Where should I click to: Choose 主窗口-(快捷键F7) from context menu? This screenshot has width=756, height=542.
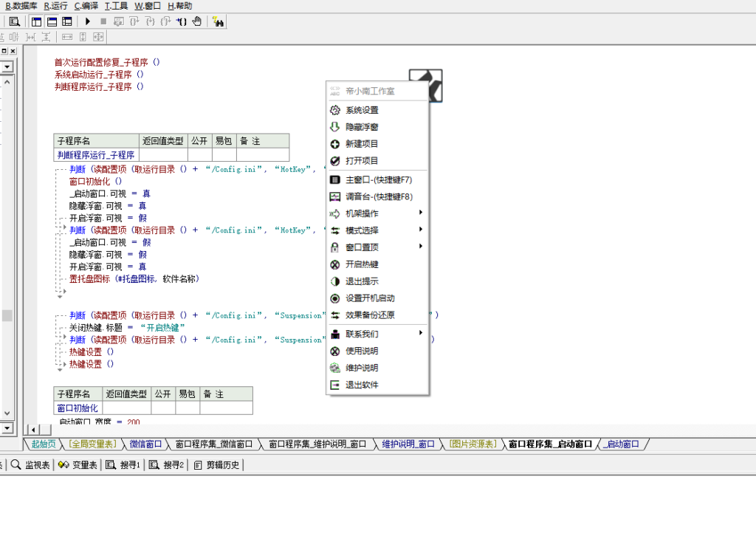pos(377,180)
